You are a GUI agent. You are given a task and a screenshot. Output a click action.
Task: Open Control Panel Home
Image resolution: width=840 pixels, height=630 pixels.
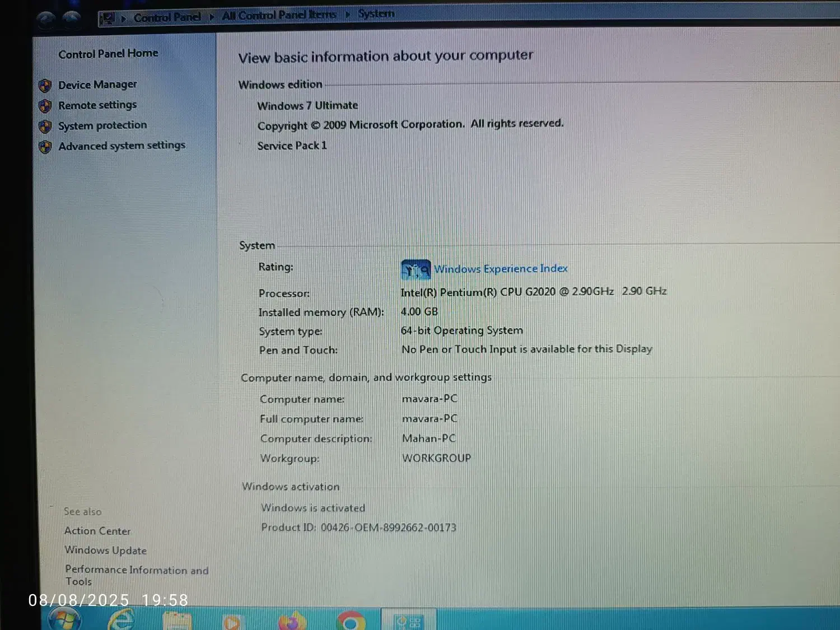[108, 54]
